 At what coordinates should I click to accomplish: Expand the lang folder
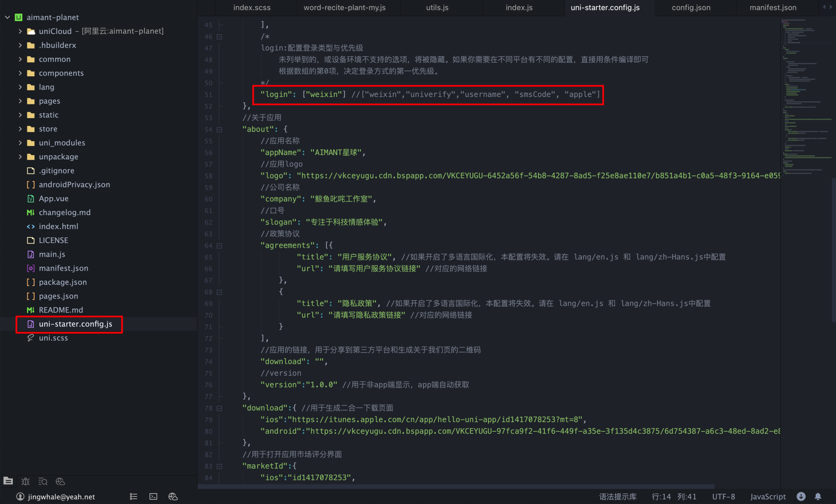[20, 87]
